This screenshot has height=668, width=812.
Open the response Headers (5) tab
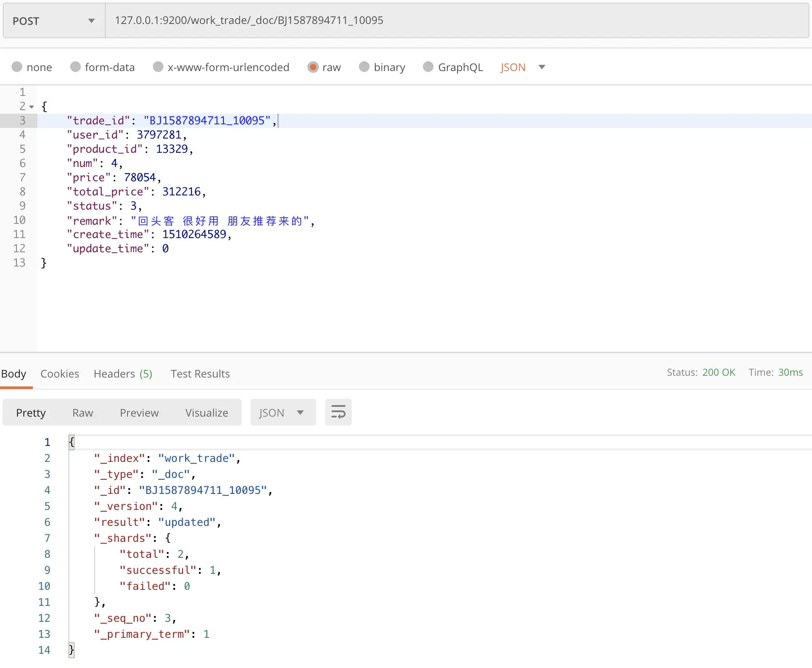coord(123,374)
